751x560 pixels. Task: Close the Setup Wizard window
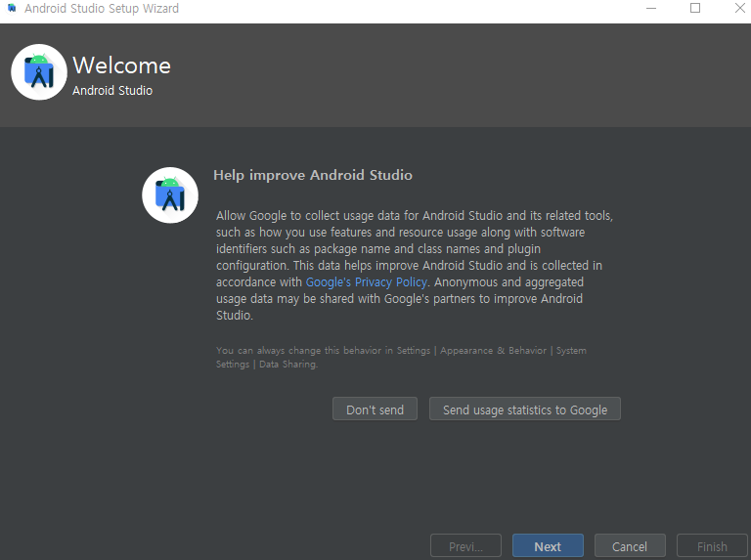pos(739,8)
